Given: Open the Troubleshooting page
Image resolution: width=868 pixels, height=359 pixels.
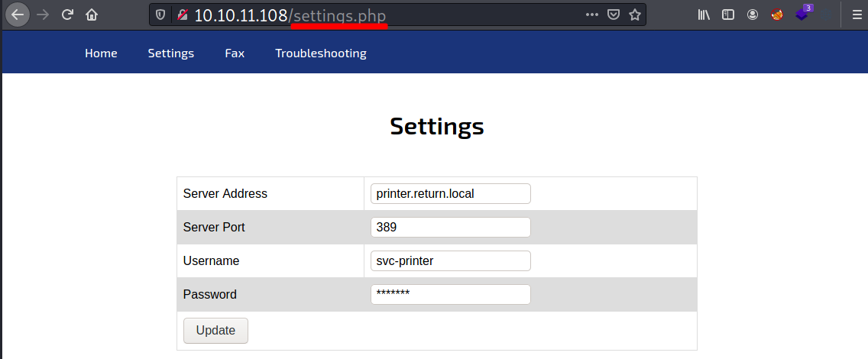Looking at the screenshot, I should (x=321, y=53).
